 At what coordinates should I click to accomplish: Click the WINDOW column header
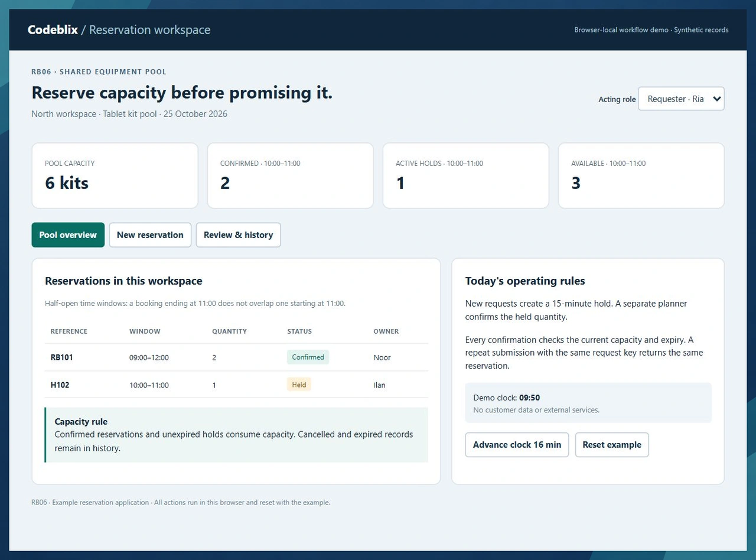[145, 331]
